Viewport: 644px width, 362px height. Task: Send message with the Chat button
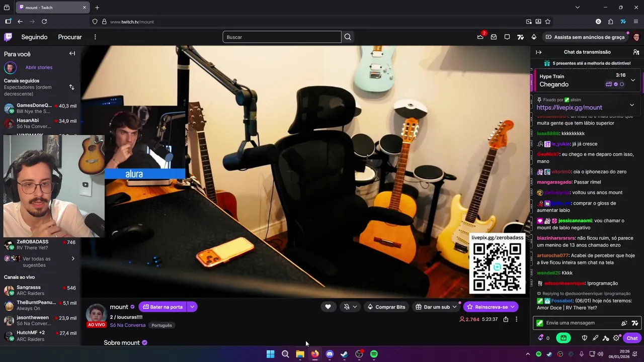632,338
